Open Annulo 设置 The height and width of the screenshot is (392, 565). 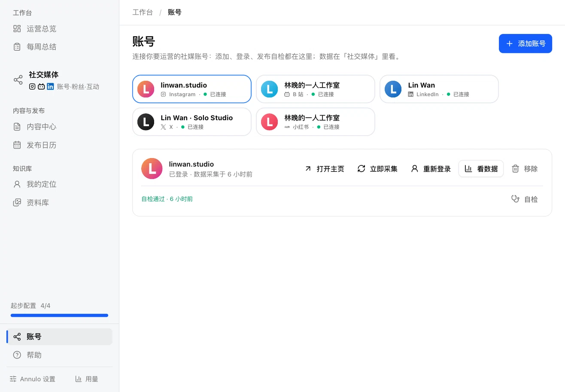pos(33,379)
